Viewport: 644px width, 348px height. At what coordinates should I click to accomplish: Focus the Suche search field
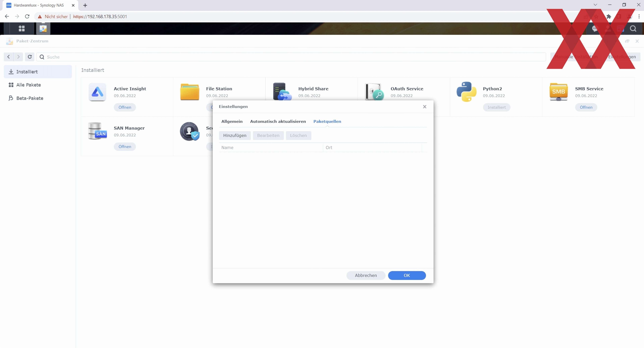pyautogui.click(x=291, y=57)
